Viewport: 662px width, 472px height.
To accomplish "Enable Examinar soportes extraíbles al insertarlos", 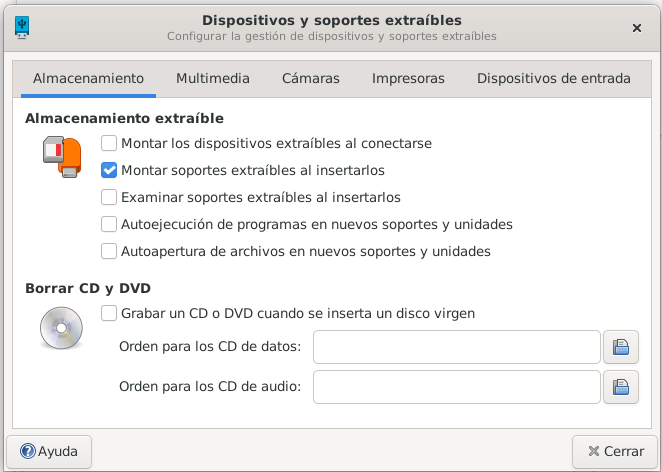I will (110, 197).
